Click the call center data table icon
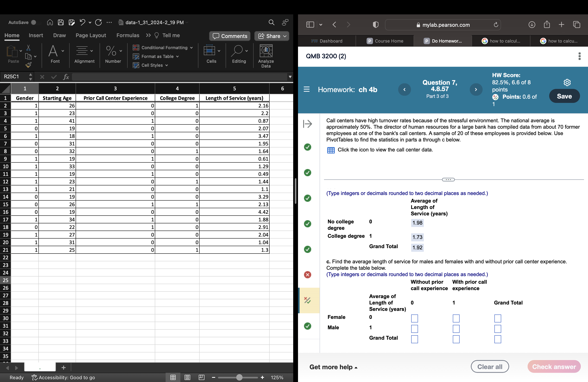This screenshot has height=382, width=588. (331, 150)
